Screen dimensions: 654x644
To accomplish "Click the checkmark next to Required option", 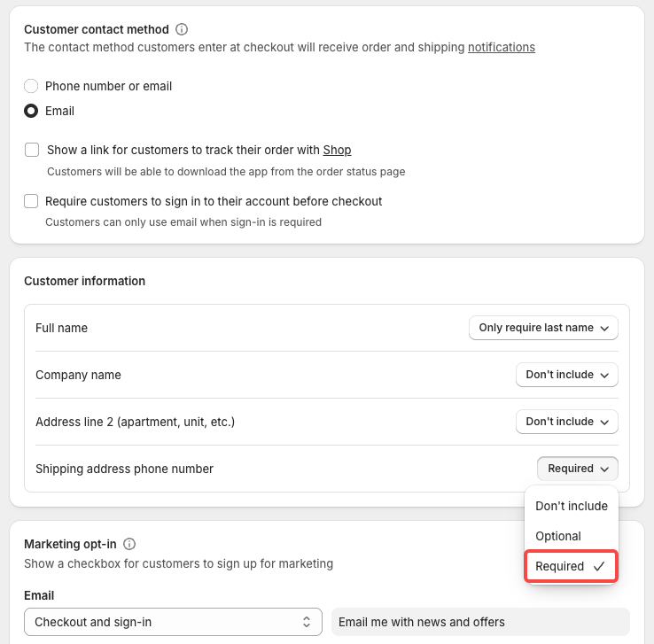I will [x=599, y=566].
